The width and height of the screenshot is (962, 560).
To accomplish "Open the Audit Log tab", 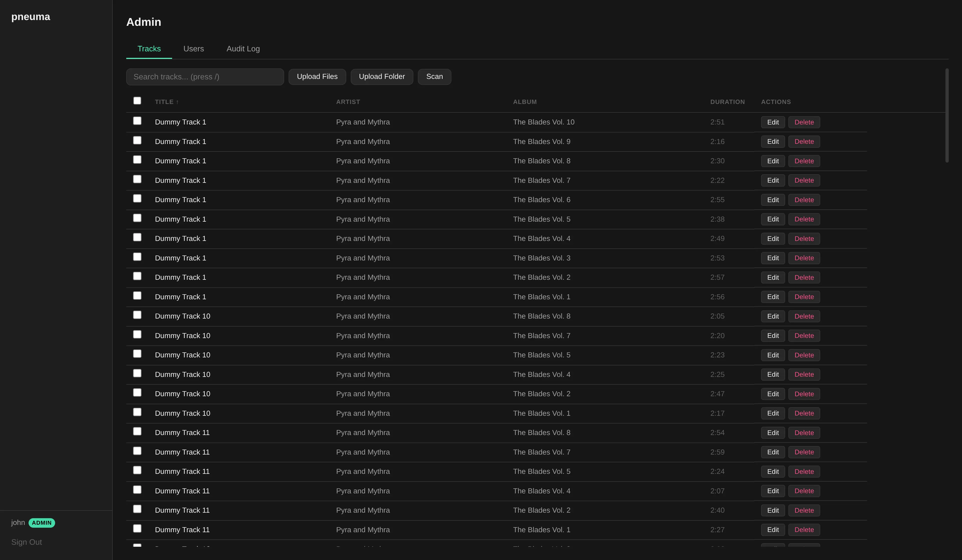I will [243, 49].
